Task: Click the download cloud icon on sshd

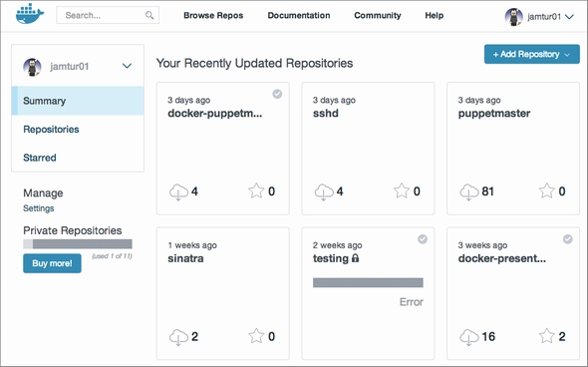Action: click(x=324, y=191)
